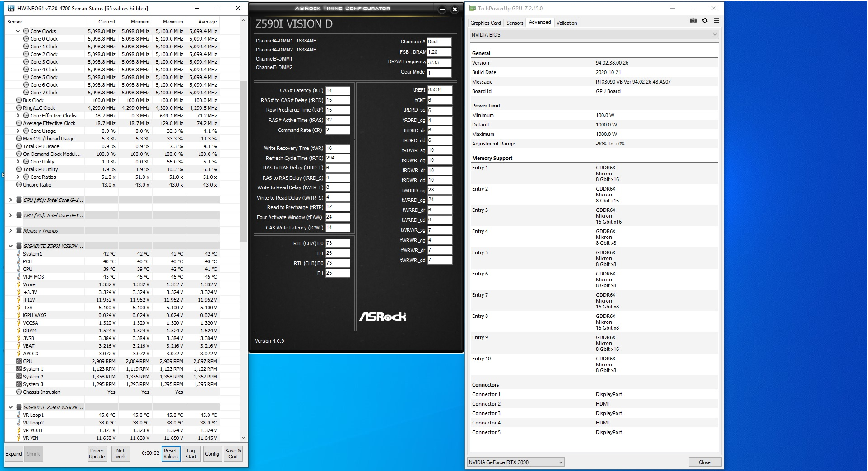Image resolution: width=868 pixels, height=471 pixels.
Task: Click the Log Start button
Action: coord(191,454)
